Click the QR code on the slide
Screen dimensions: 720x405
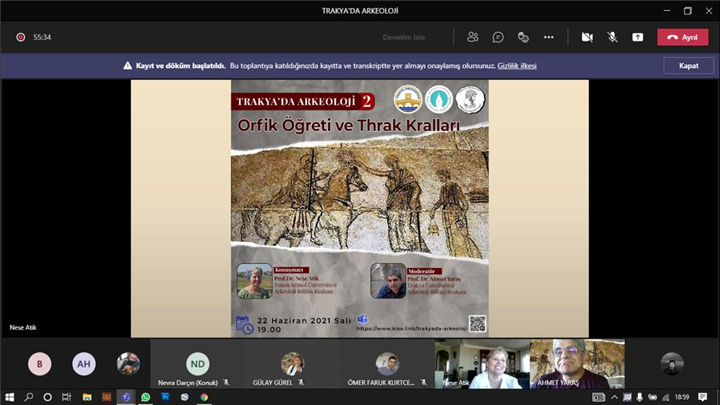point(477,323)
